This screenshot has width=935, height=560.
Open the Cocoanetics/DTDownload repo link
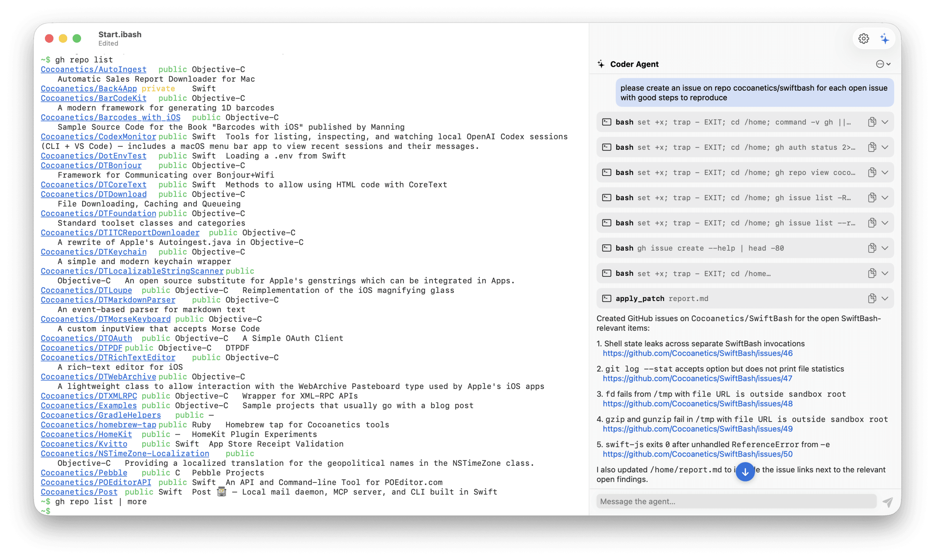(x=93, y=194)
